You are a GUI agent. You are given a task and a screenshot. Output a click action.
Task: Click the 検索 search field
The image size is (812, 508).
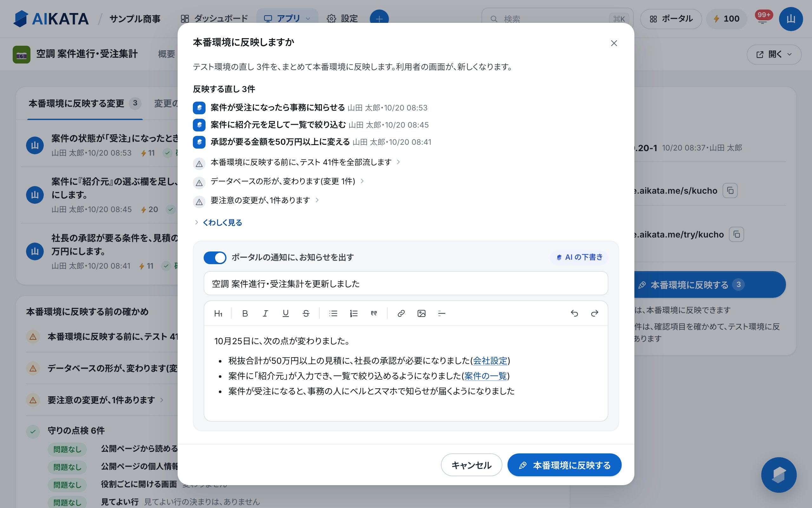tap(557, 19)
